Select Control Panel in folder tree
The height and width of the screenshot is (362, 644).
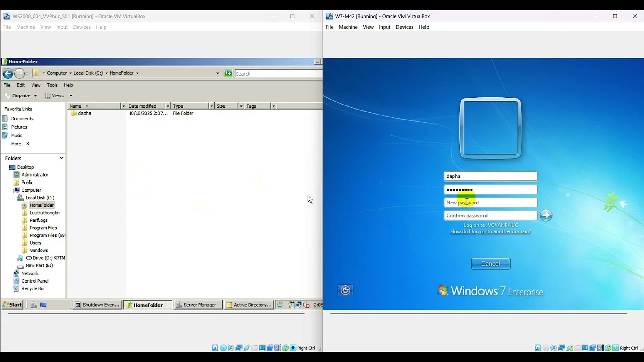tap(35, 281)
